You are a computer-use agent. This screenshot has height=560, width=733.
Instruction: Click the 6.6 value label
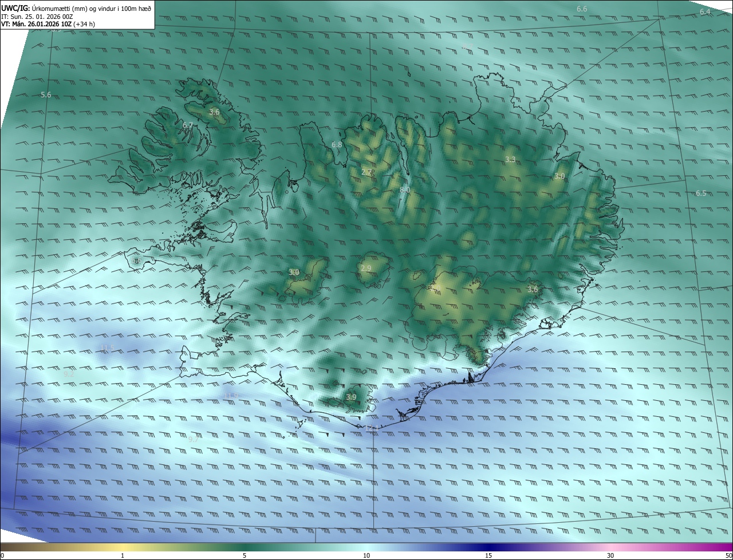(x=582, y=9)
